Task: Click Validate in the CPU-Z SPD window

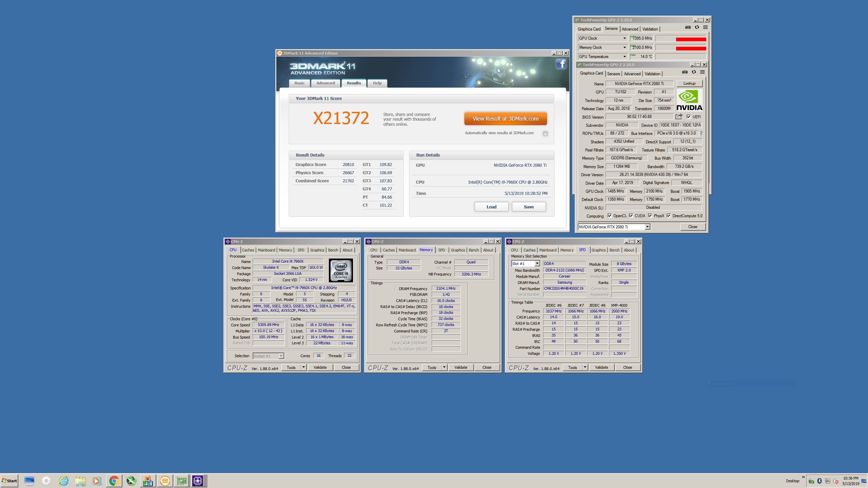Action: point(601,367)
